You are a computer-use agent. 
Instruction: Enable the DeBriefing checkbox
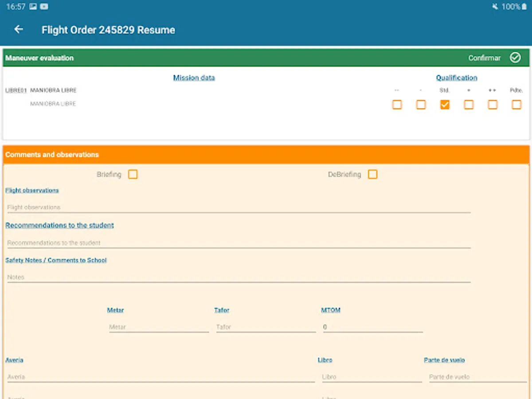coord(373,174)
